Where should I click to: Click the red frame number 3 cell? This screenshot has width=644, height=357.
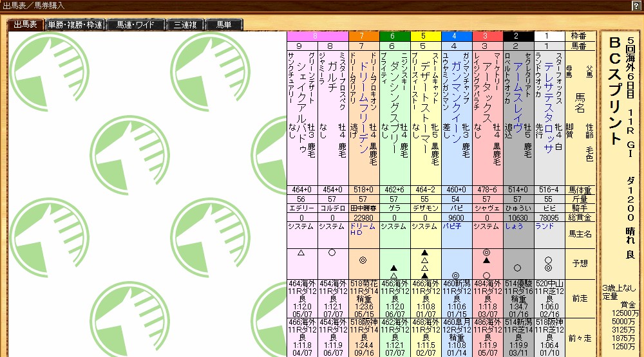click(x=488, y=36)
